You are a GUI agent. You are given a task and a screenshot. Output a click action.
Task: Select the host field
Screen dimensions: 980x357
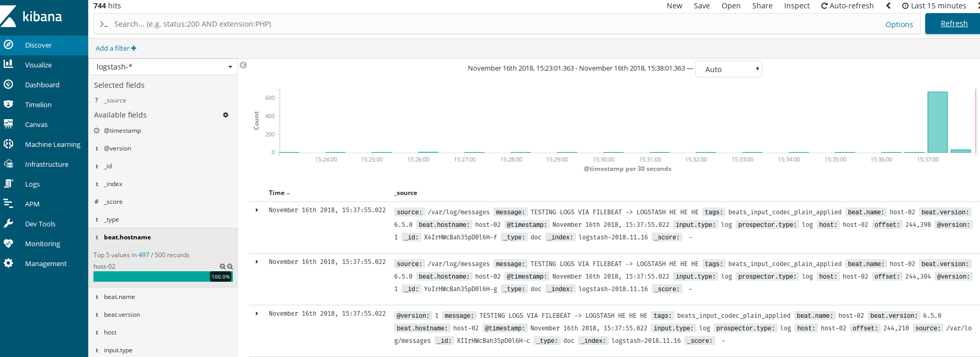[110, 332]
